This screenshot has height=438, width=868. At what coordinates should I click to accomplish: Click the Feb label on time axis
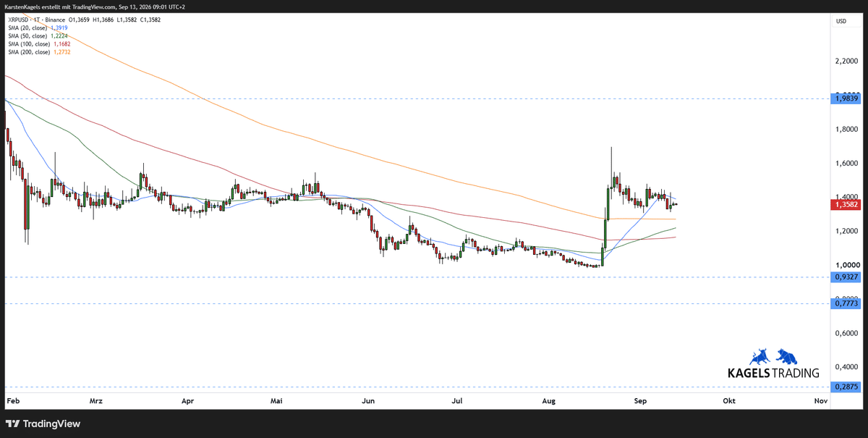[12, 400]
